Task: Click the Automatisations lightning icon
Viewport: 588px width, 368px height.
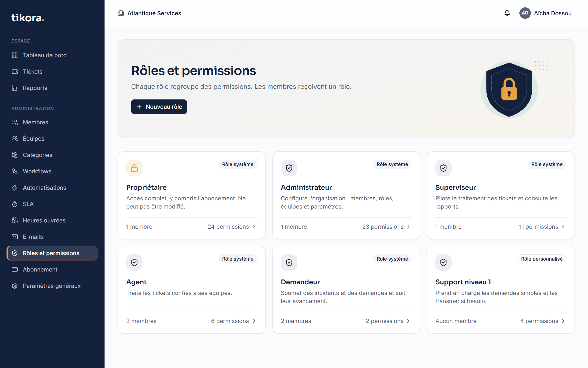Action: pos(15,188)
